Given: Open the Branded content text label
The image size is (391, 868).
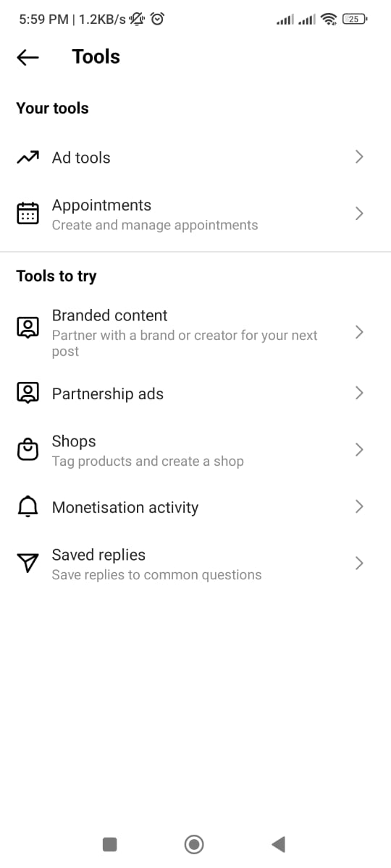Looking at the screenshot, I should (109, 315).
